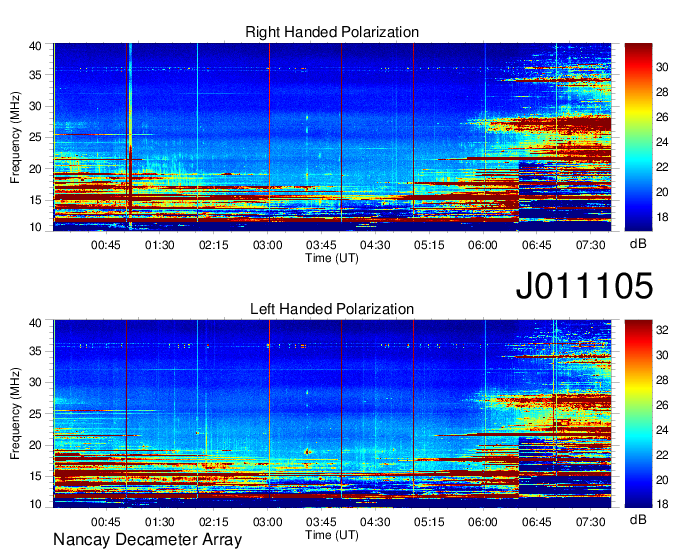This screenshot has height=552, width=680.
Task: Click the 40 MHz tick on the top plot
Action: 35,46
